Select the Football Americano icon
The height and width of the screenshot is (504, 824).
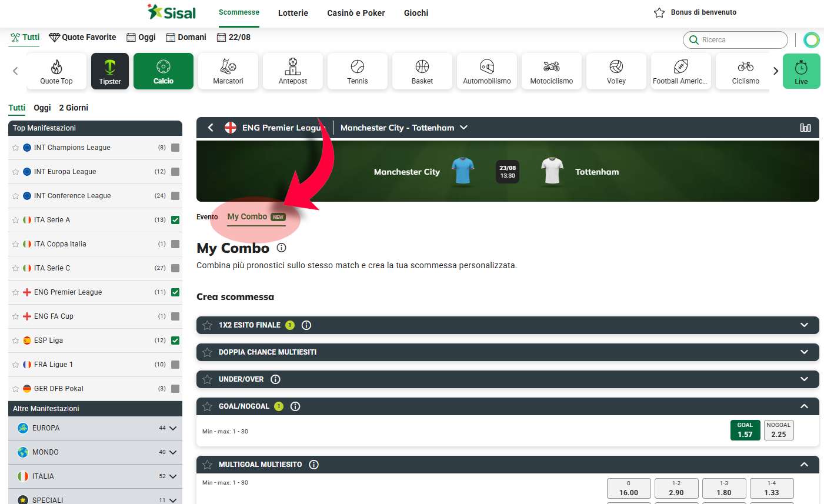(x=681, y=66)
